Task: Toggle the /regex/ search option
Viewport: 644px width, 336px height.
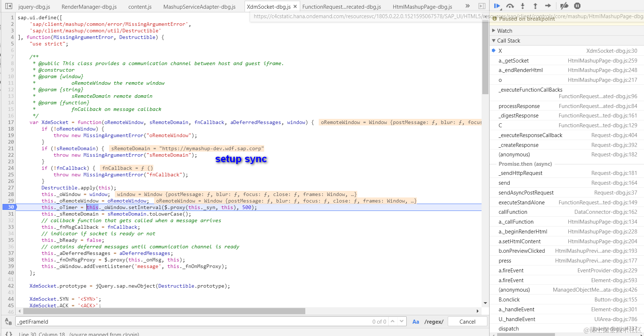Action: point(434,322)
